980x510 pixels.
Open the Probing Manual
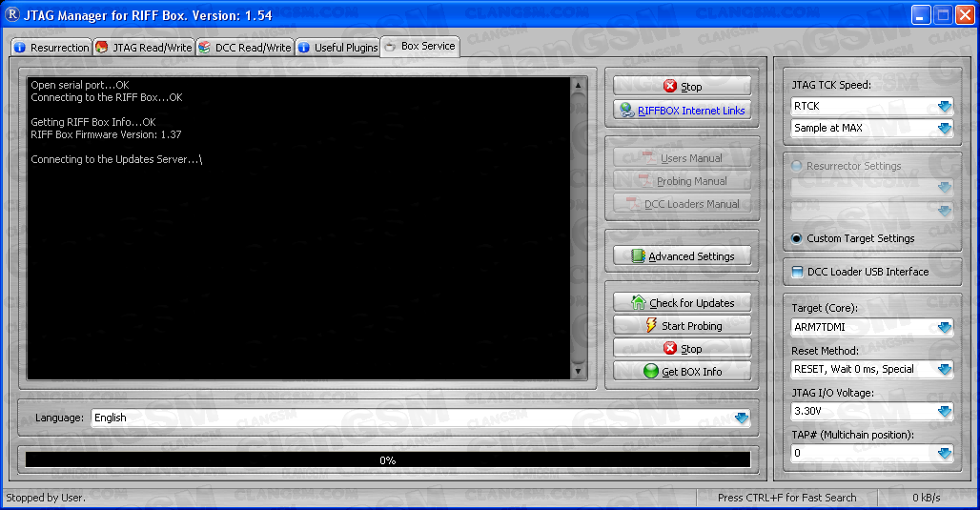pos(682,180)
